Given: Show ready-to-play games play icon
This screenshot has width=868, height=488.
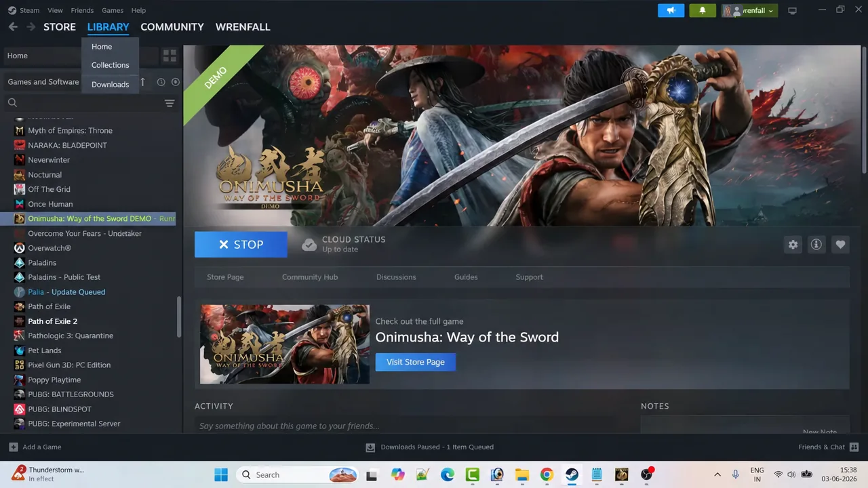Looking at the screenshot, I should [x=176, y=82].
